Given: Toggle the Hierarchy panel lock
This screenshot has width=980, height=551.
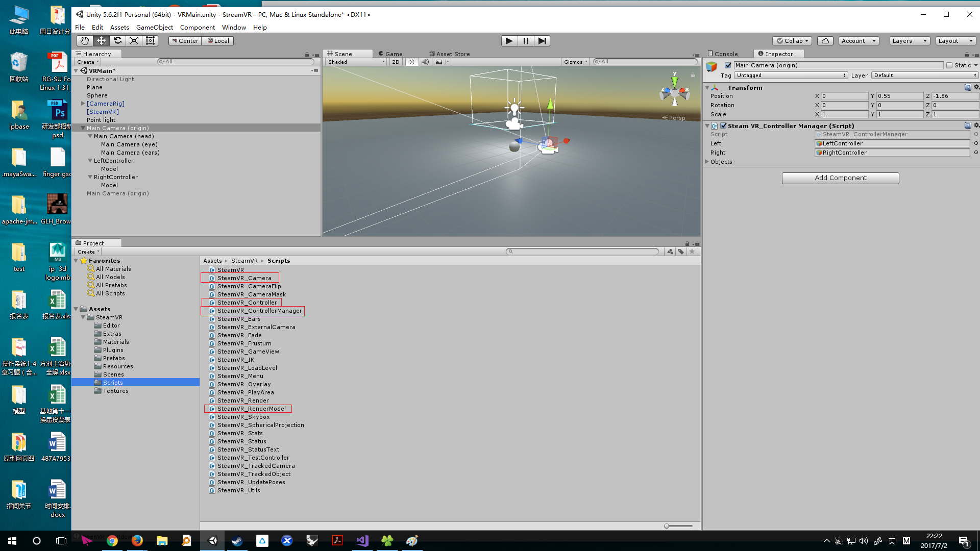Looking at the screenshot, I should pos(307,54).
